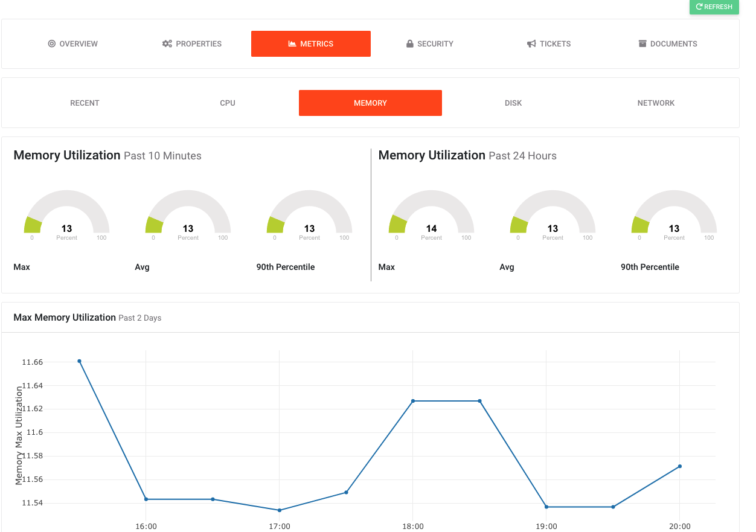Click the chart data point at 18:00
This screenshot has width=756, height=532.
tap(413, 401)
